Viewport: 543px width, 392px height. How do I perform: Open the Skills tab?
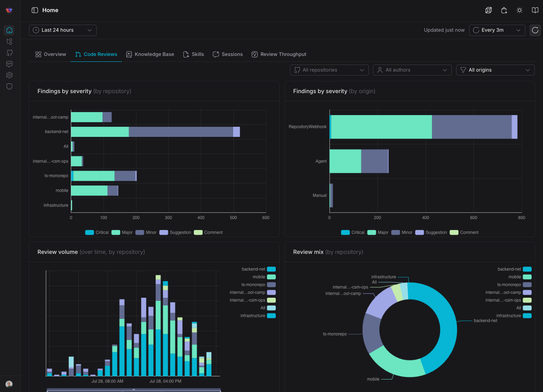[194, 54]
